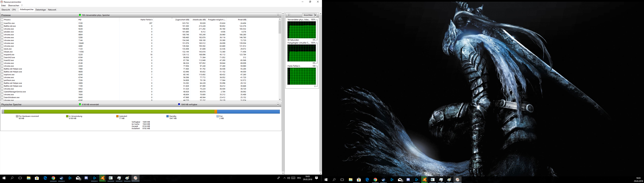Open Avast icon on left monitor's taskbar
This screenshot has height=183, width=644.
tap(102, 178)
